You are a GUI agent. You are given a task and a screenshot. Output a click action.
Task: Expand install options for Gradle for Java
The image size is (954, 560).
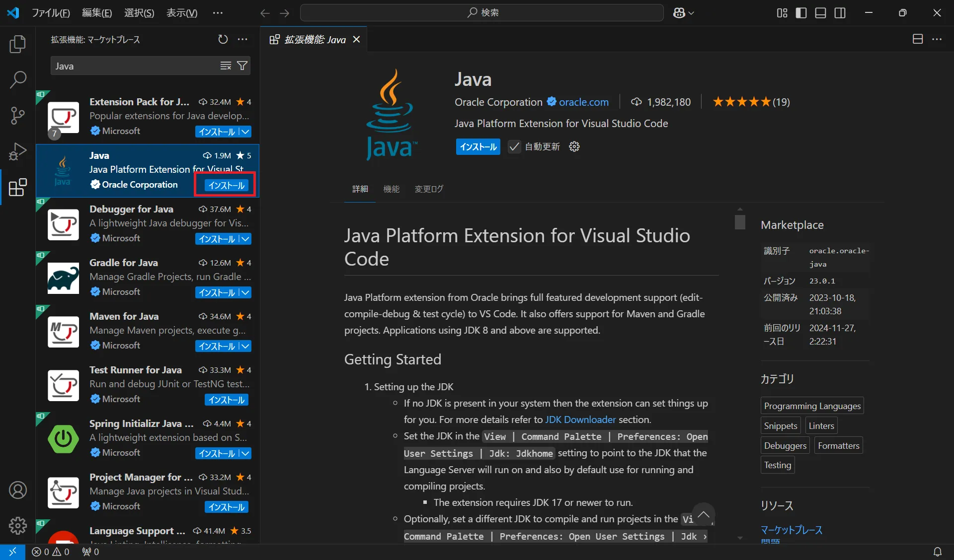click(x=245, y=292)
